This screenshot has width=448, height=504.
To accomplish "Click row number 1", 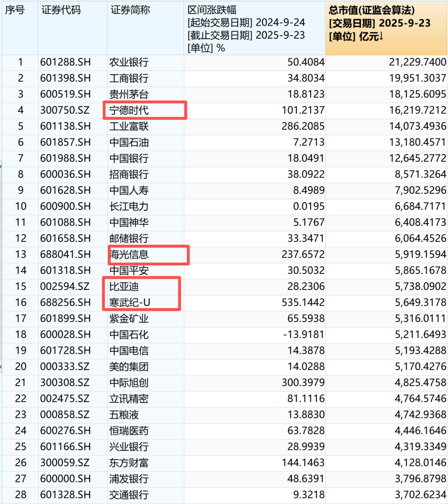I will 21,63.
